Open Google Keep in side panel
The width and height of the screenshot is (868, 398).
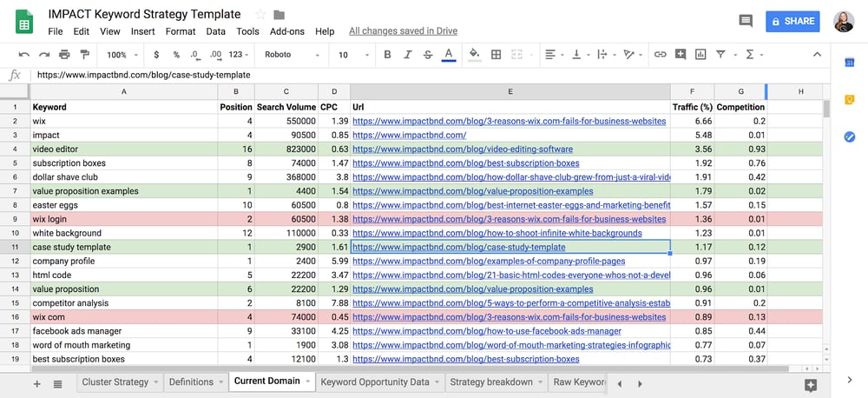850,100
